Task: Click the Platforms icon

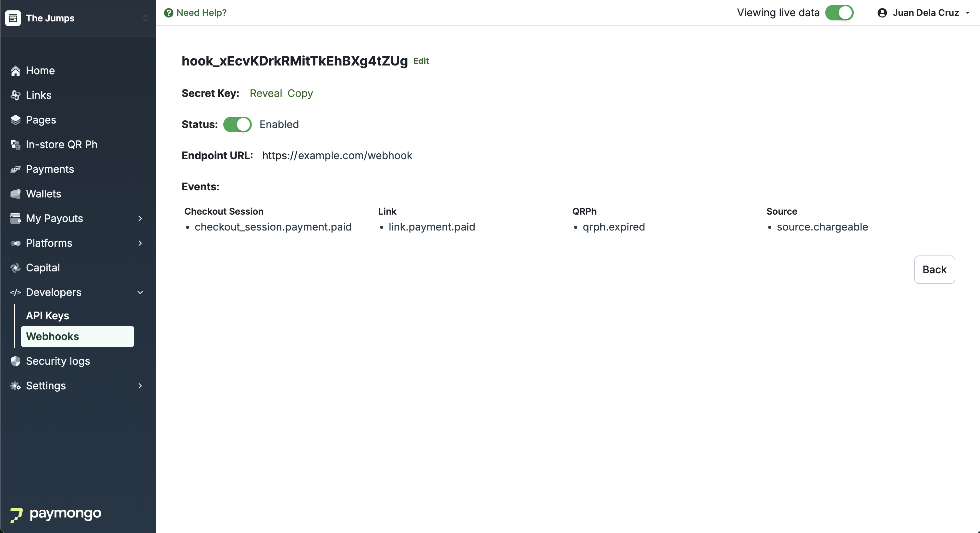Action: [x=15, y=243]
